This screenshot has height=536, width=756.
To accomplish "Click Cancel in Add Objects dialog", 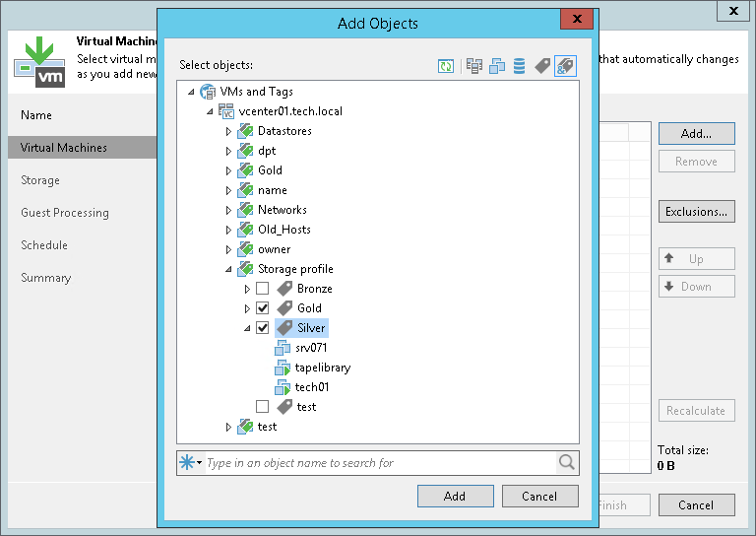I will point(540,496).
